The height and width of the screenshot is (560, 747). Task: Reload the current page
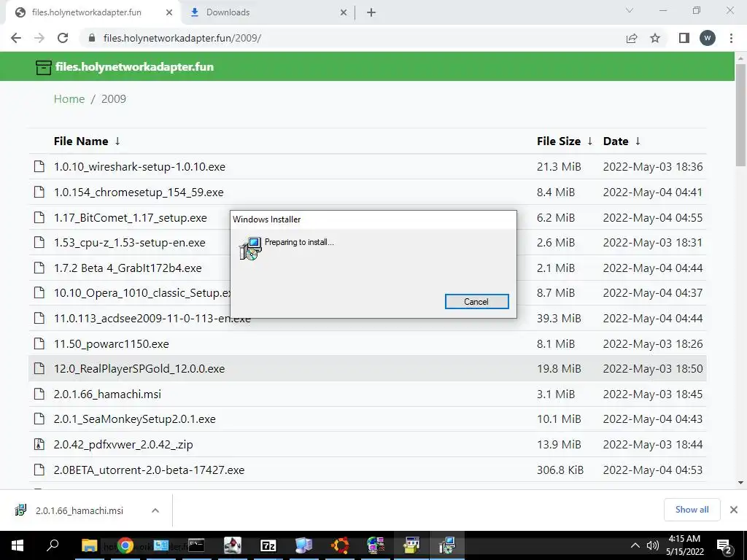[x=63, y=38]
